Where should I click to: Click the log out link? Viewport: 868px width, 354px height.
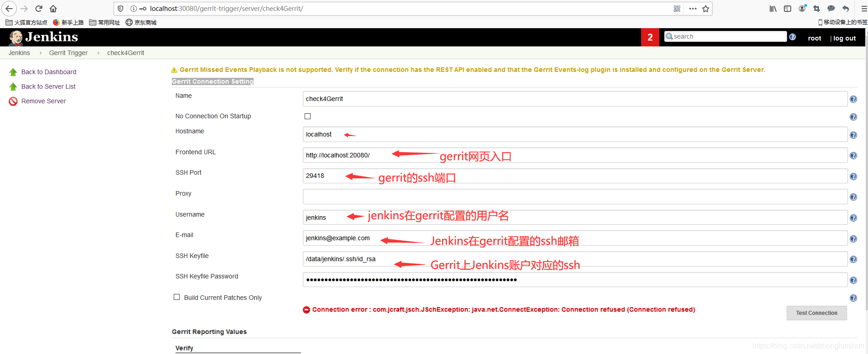[x=844, y=38]
